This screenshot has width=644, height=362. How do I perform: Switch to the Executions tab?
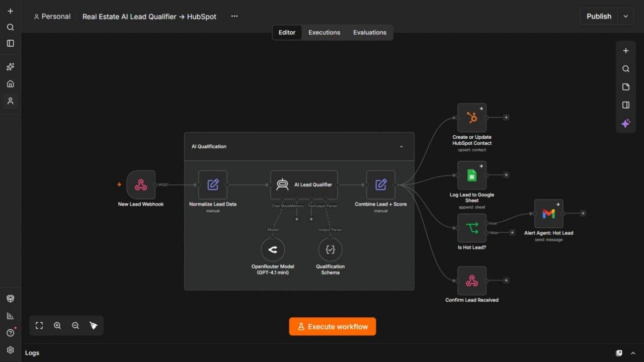[324, 32]
